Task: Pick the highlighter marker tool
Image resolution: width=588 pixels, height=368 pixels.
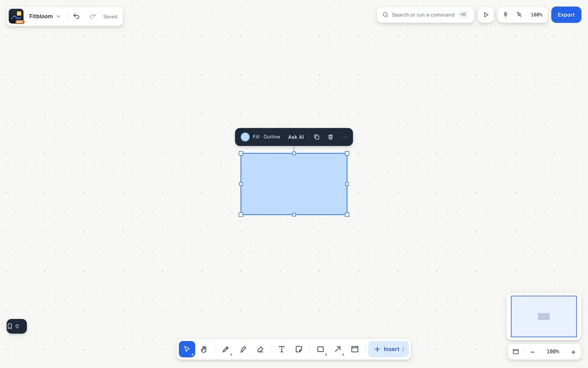Action: click(x=243, y=349)
